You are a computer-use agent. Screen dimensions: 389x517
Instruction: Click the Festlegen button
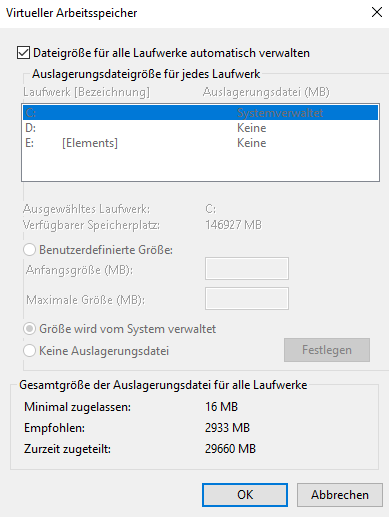point(327,350)
